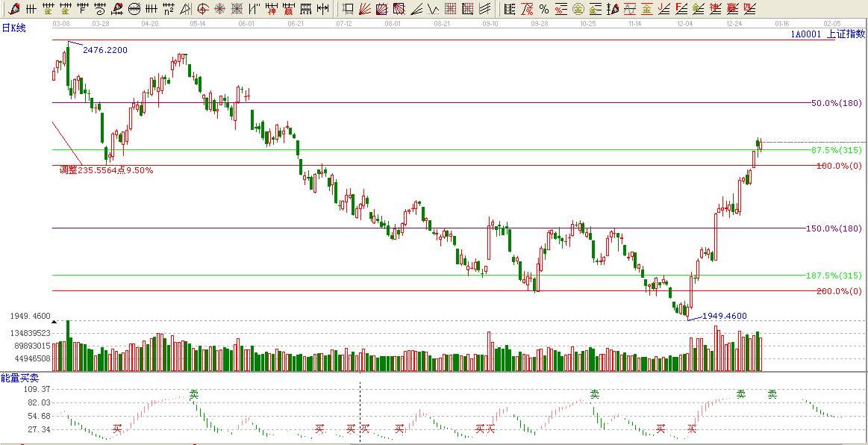
Task: Click the small black triangle beside volume panel
Action: tap(54, 322)
